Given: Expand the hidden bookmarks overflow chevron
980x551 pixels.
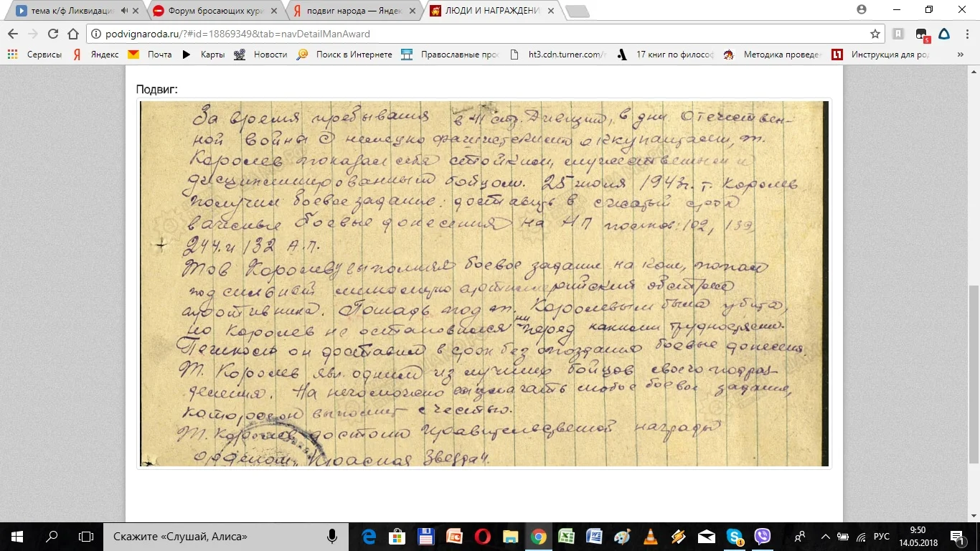Looking at the screenshot, I should (x=961, y=55).
